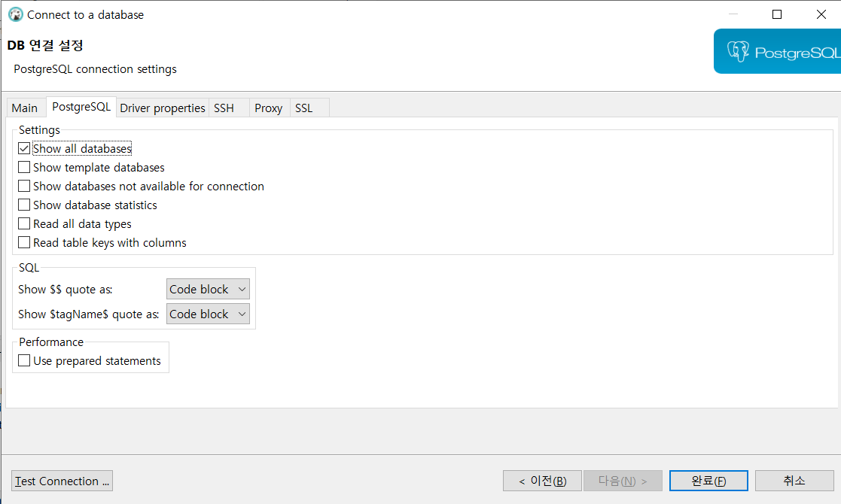Viewport: 841px width, 504px height.
Task: Close the Connect to a database dialog
Action: 821,14
